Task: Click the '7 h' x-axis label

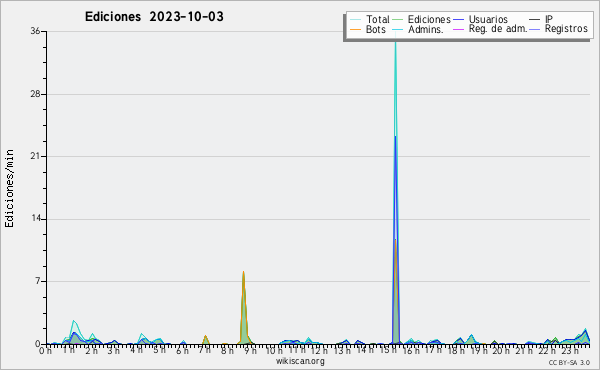Action: [204, 350]
